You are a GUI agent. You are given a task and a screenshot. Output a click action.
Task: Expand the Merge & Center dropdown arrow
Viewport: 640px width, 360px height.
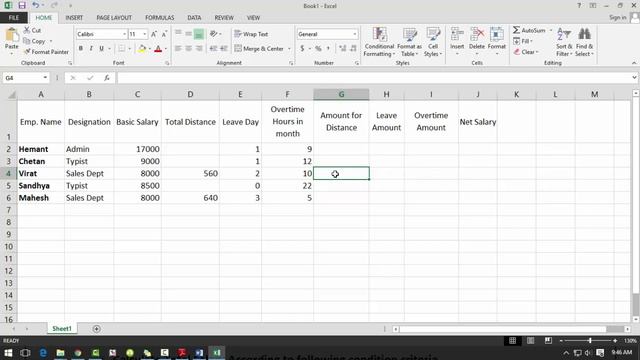289,49
